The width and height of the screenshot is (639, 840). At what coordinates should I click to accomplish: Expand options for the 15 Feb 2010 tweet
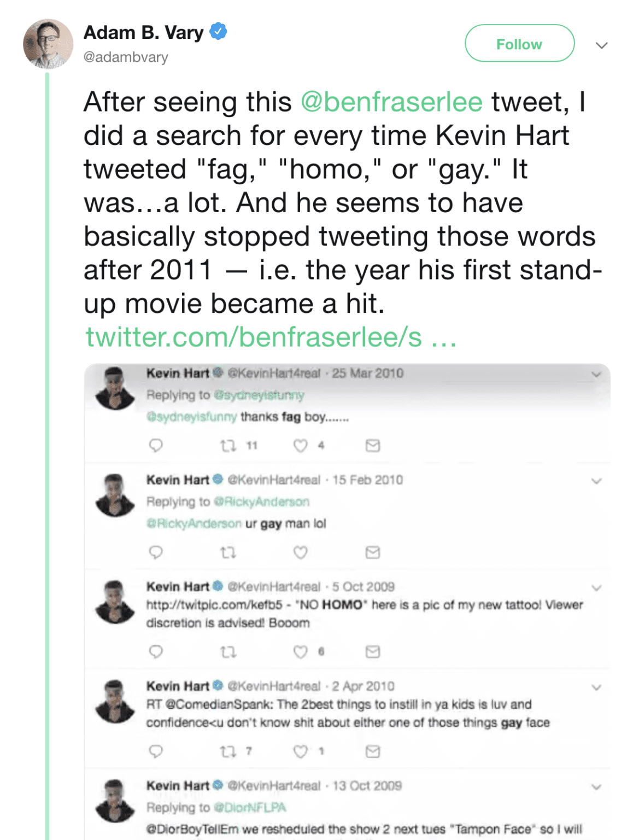[x=596, y=481]
